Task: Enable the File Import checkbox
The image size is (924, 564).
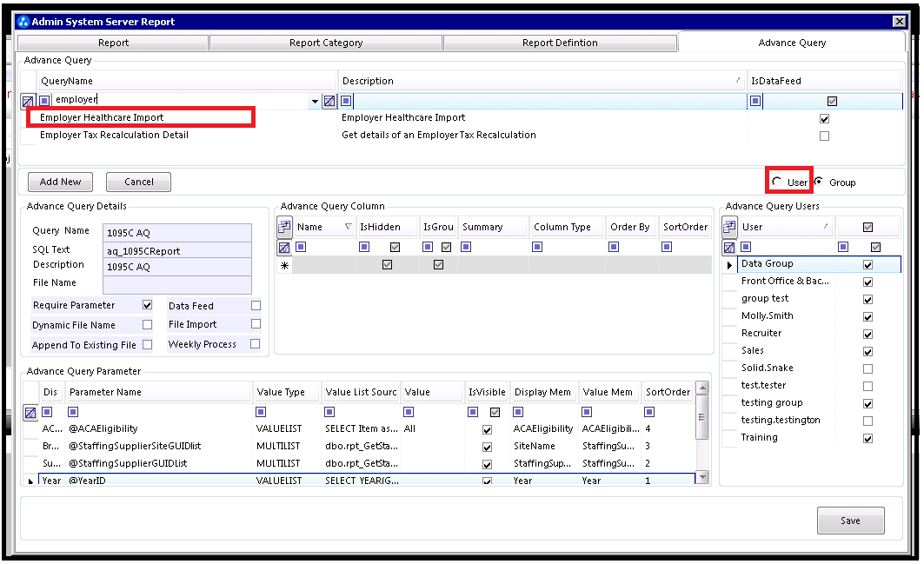Action: pyautogui.click(x=256, y=323)
